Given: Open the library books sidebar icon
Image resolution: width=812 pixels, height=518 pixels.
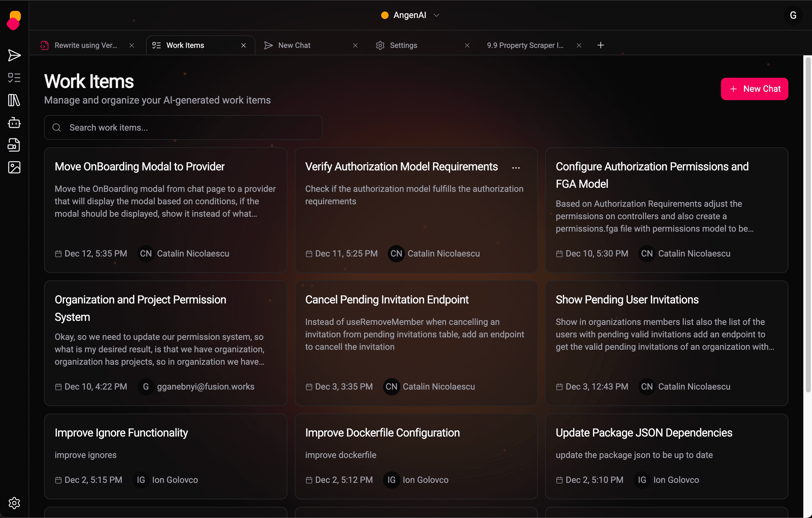Looking at the screenshot, I should [x=14, y=100].
